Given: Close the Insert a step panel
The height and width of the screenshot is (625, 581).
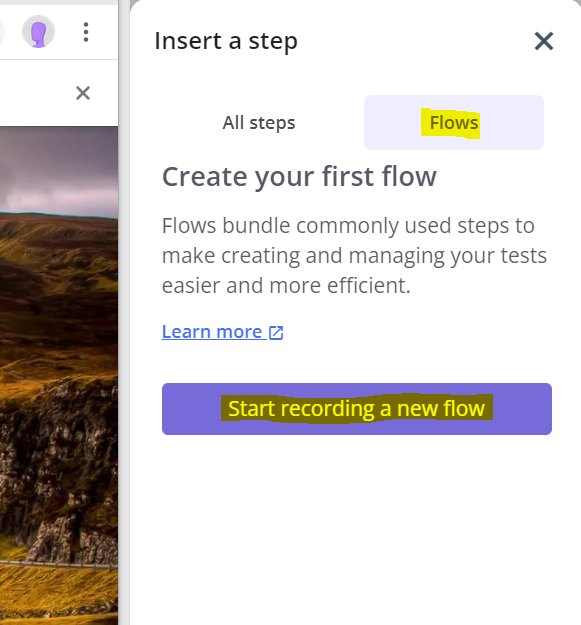Looking at the screenshot, I should (544, 41).
